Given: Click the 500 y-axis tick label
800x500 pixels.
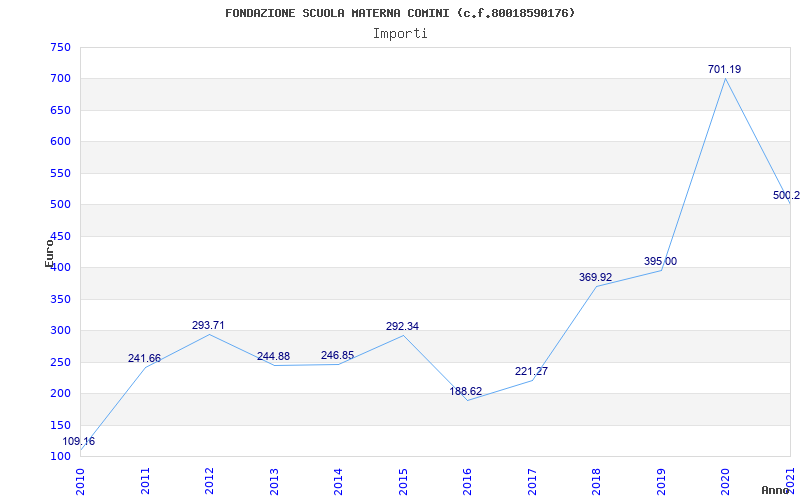Looking at the screenshot, I should (60, 205).
